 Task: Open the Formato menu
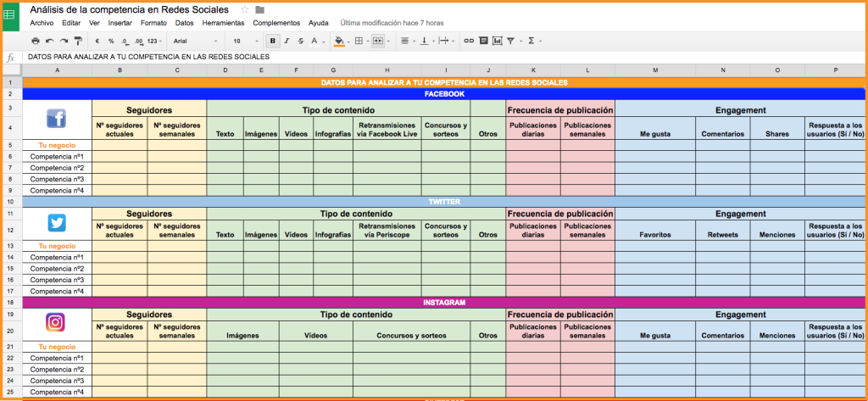click(153, 23)
